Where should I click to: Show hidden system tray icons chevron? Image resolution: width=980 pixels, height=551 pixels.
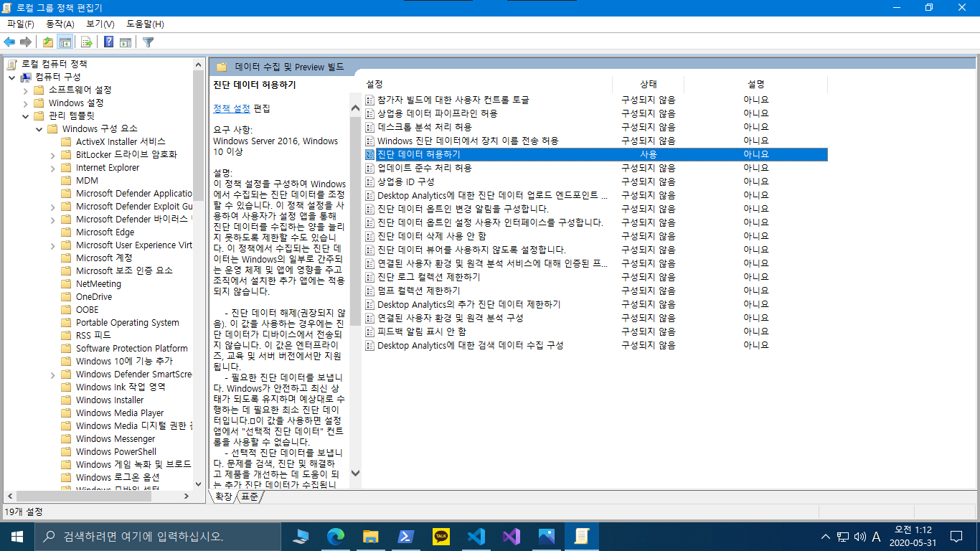(x=825, y=537)
